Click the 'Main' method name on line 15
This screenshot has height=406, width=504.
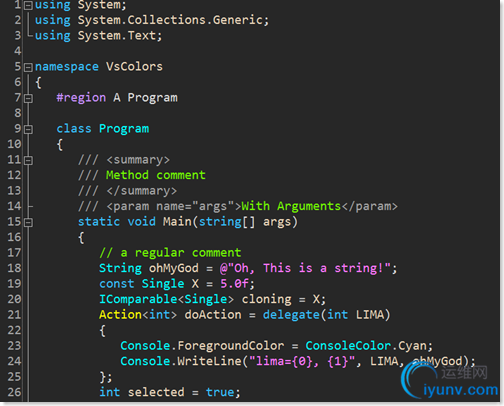[177, 222]
